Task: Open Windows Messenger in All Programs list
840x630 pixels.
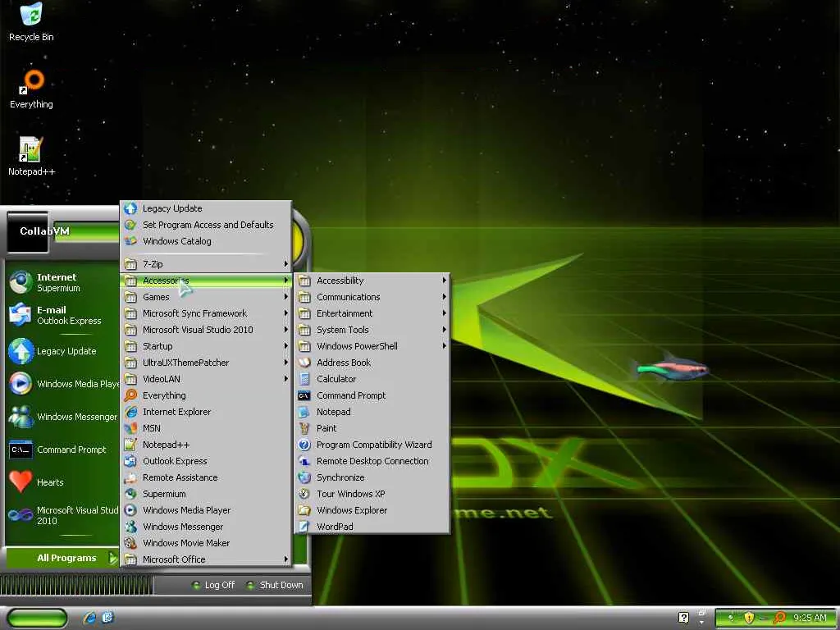Action: click(x=206, y=527)
